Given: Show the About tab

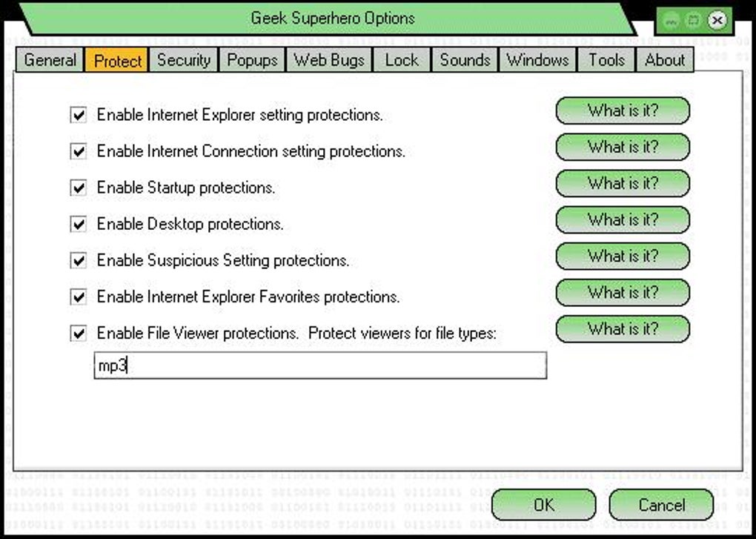Looking at the screenshot, I should (x=665, y=60).
